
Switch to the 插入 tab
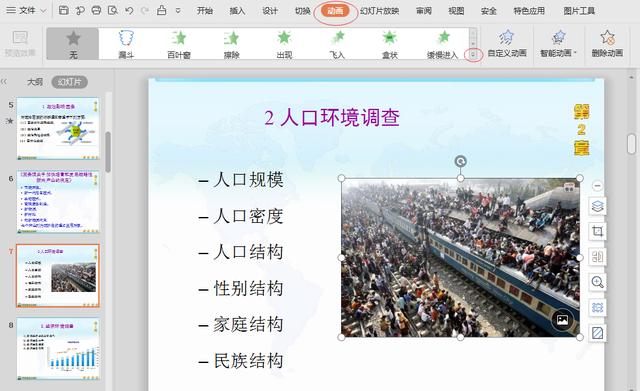click(x=237, y=11)
